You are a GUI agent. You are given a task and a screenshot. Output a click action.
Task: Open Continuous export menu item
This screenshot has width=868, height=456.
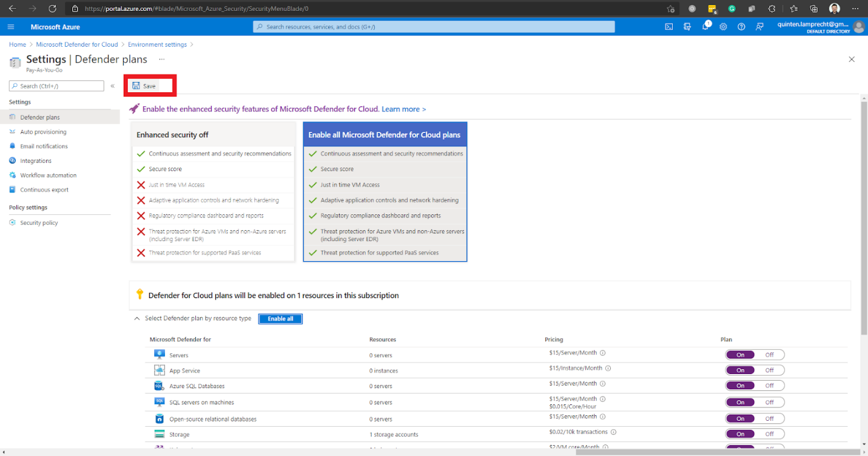(60, 189)
